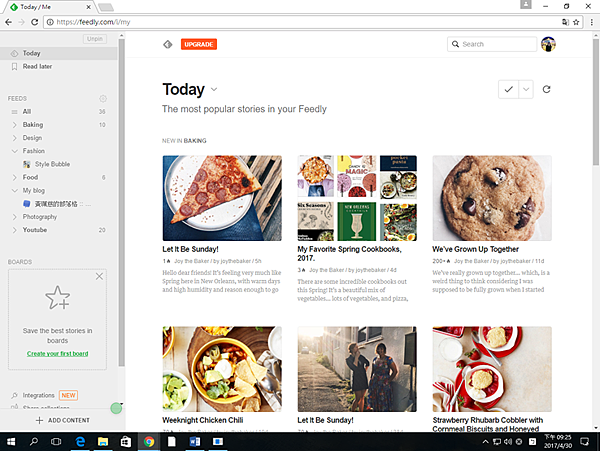Click the volume icon in system tray
The height and width of the screenshot is (451, 600).
click(508, 442)
